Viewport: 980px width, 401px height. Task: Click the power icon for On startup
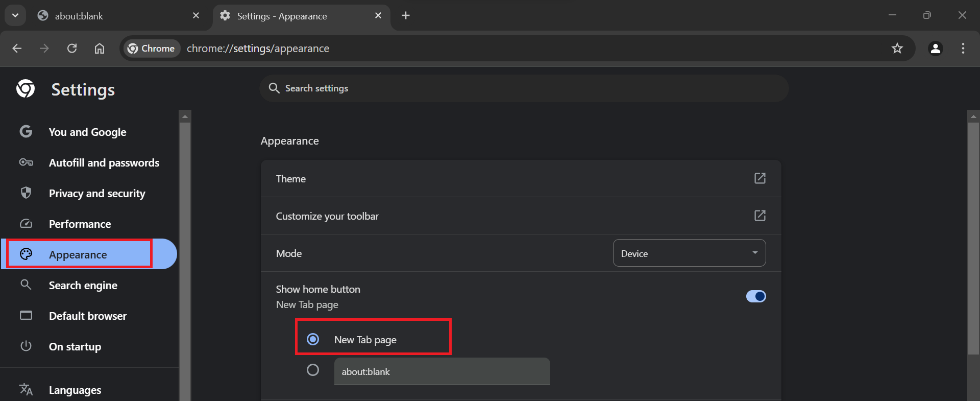click(x=26, y=346)
